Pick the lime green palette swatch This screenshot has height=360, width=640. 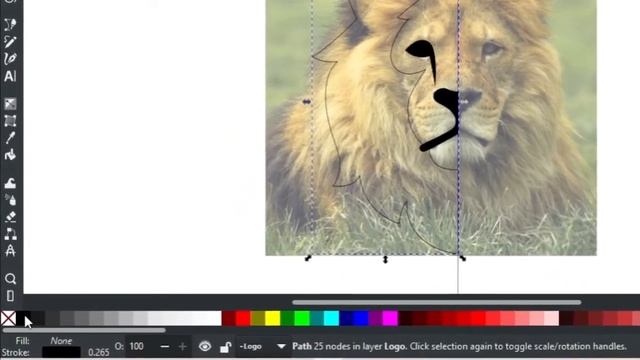tap(302, 318)
